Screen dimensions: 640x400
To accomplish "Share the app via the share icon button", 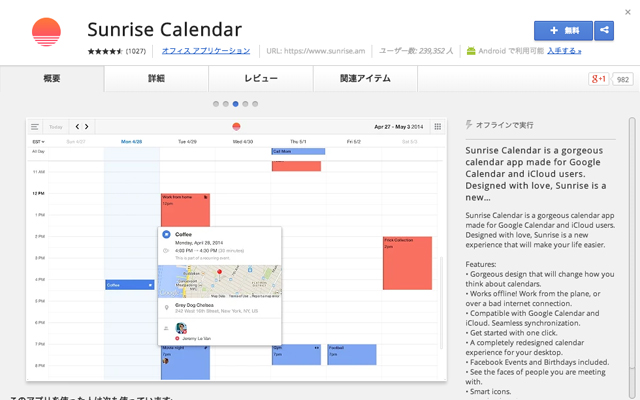I will pyautogui.click(x=604, y=31).
